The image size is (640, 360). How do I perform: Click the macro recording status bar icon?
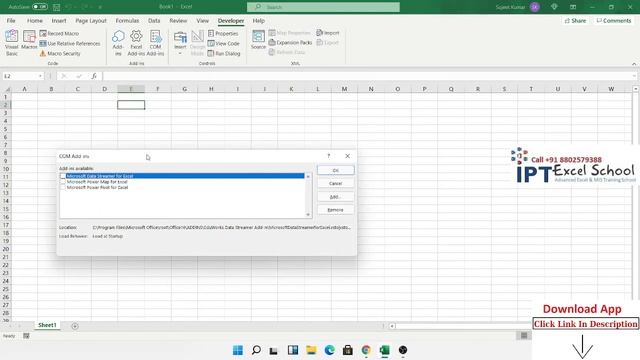point(26,336)
